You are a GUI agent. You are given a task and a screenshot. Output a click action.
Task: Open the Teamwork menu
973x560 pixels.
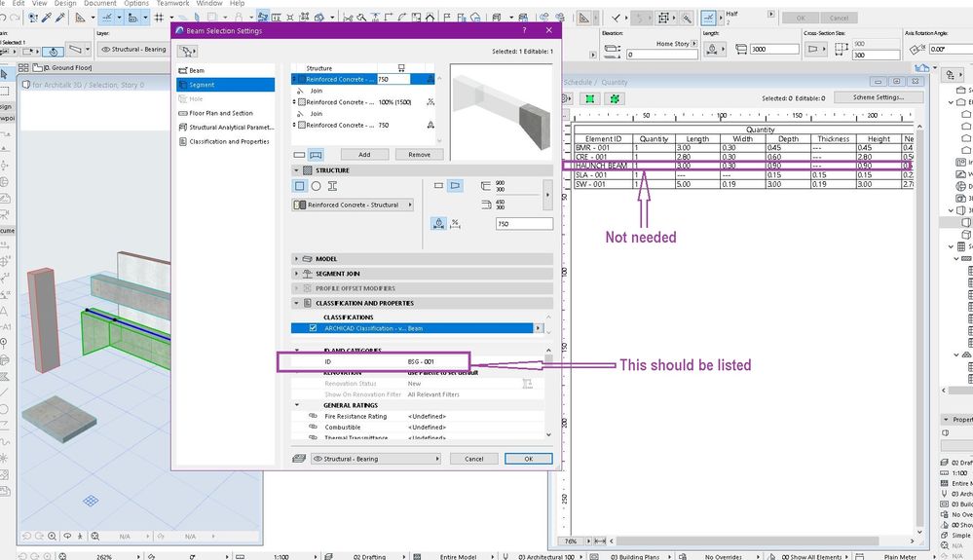172,3
